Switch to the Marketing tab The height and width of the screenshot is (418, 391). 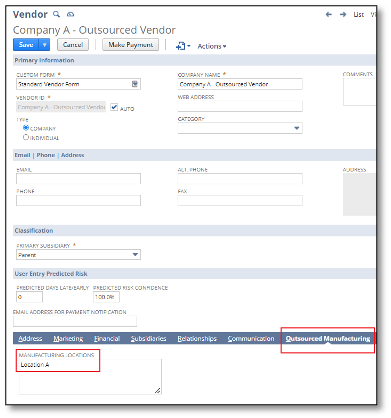pyautogui.click(x=68, y=338)
